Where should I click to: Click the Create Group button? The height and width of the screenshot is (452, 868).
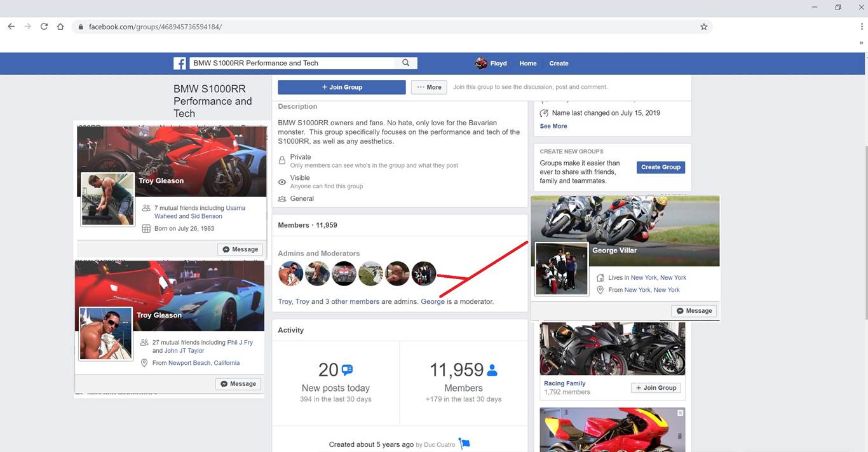point(661,167)
